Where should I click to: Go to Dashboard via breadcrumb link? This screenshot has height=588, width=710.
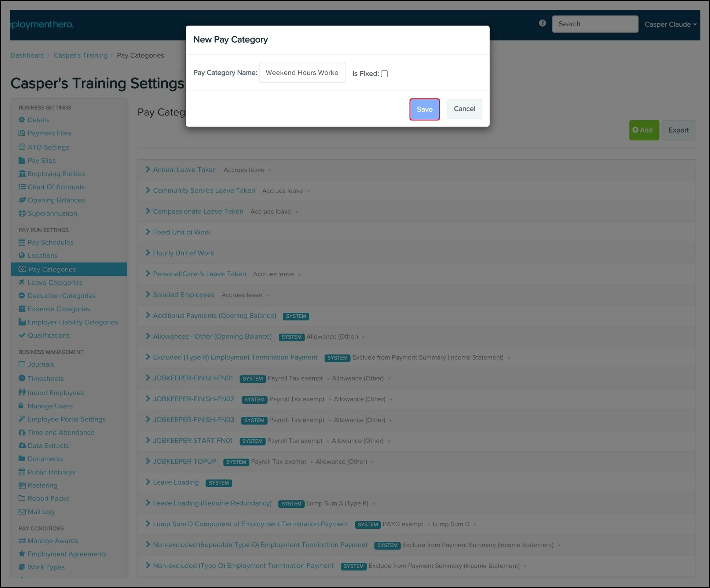[27, 55]
